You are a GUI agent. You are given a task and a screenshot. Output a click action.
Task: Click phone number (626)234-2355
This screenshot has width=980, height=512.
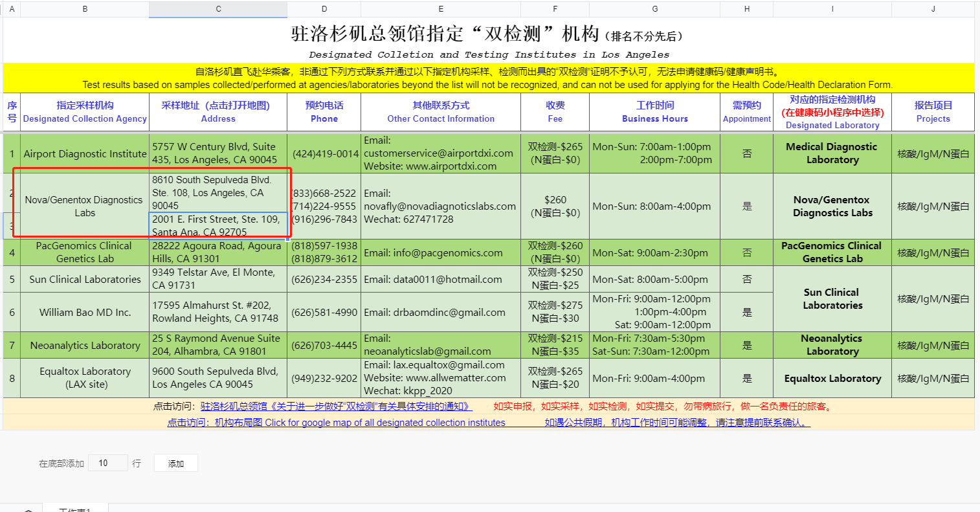point(324,279)
